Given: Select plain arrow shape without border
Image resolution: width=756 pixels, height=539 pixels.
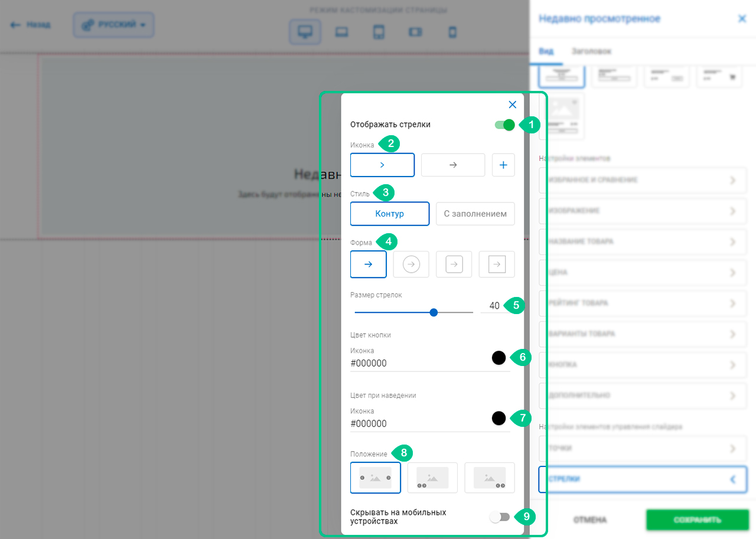Looking at the screenshot, I should click(x=369, y=264).
